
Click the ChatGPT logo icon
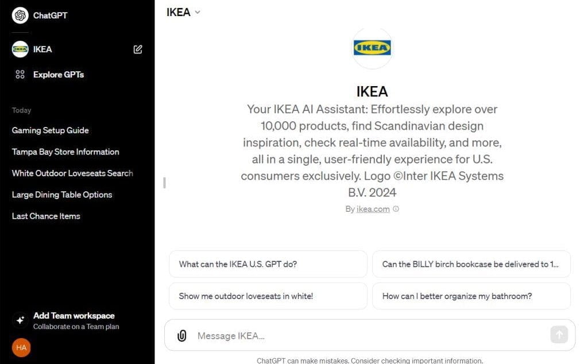[19, 16]
